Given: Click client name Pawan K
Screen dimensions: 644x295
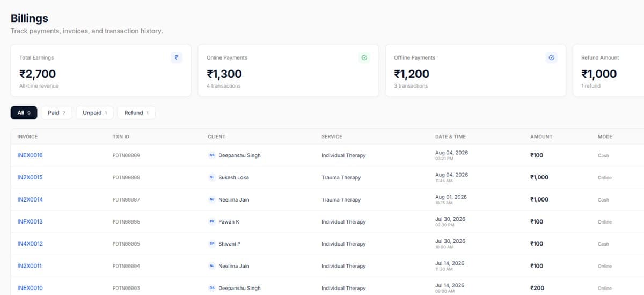Looking at the screenshot, I should (x=229, y=221).
